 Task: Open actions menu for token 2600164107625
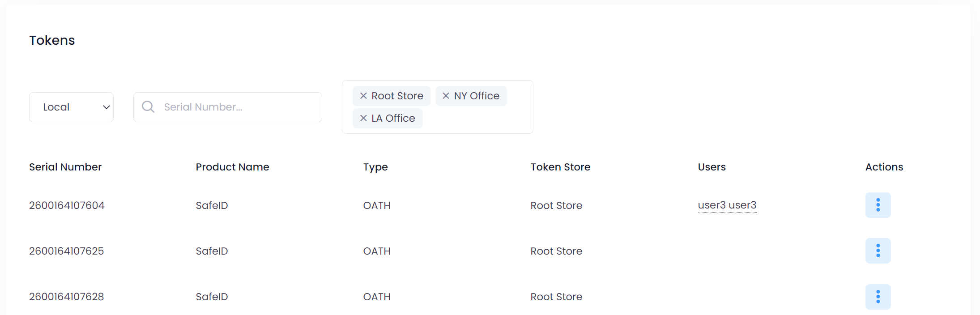(x=878, y=251)
